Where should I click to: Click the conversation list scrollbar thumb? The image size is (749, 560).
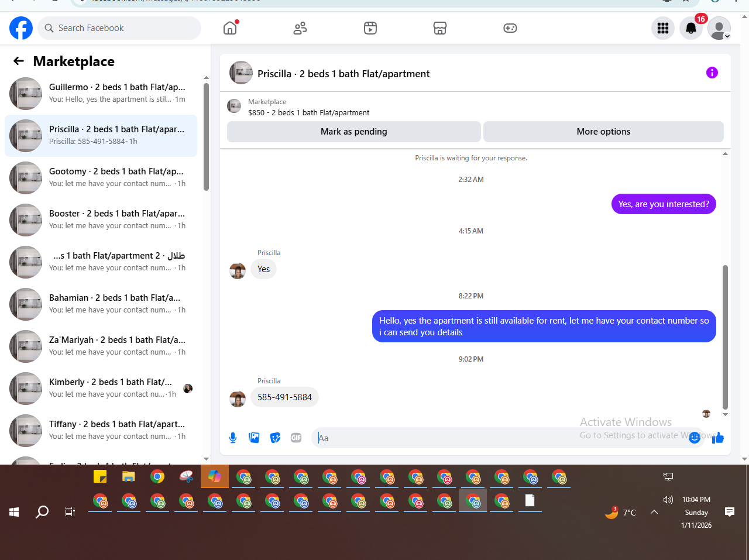(x=206, y=136)
